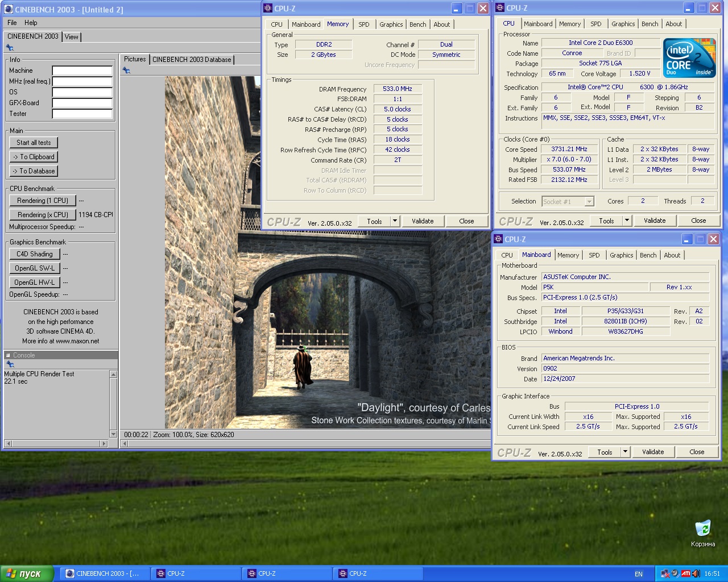Click the Intel Core 2 Duo logo
The height and width of the screenshot is (582, 728).
pyautogui.click(x=690, y=58)
